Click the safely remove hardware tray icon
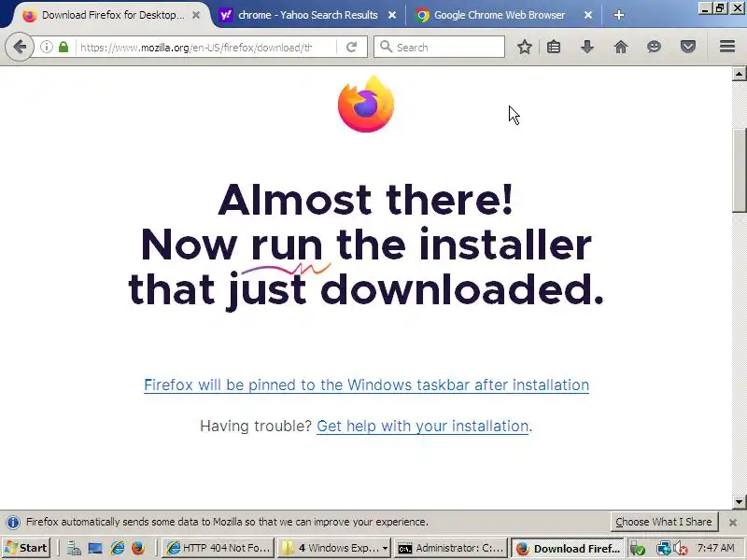The image size is (747, 560). (638, 549)
